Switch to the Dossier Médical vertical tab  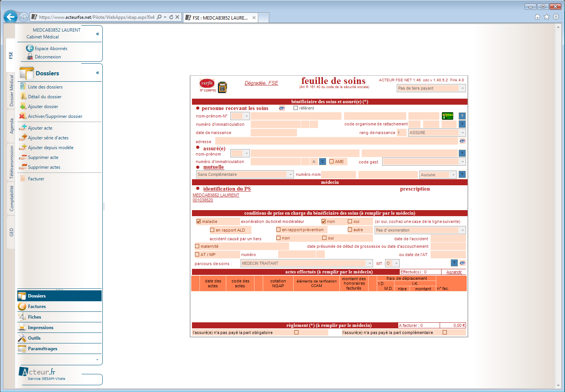click(x=11, y=91)
